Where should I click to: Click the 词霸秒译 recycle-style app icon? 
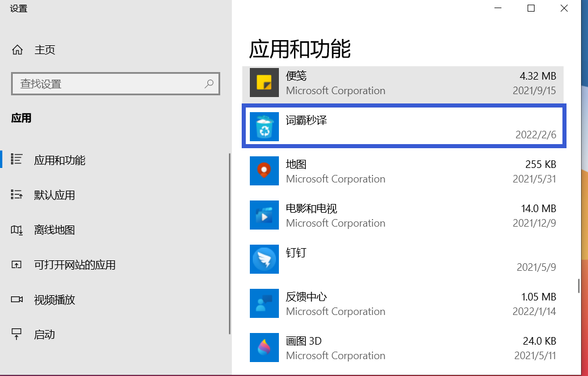(x=264, y=127)
